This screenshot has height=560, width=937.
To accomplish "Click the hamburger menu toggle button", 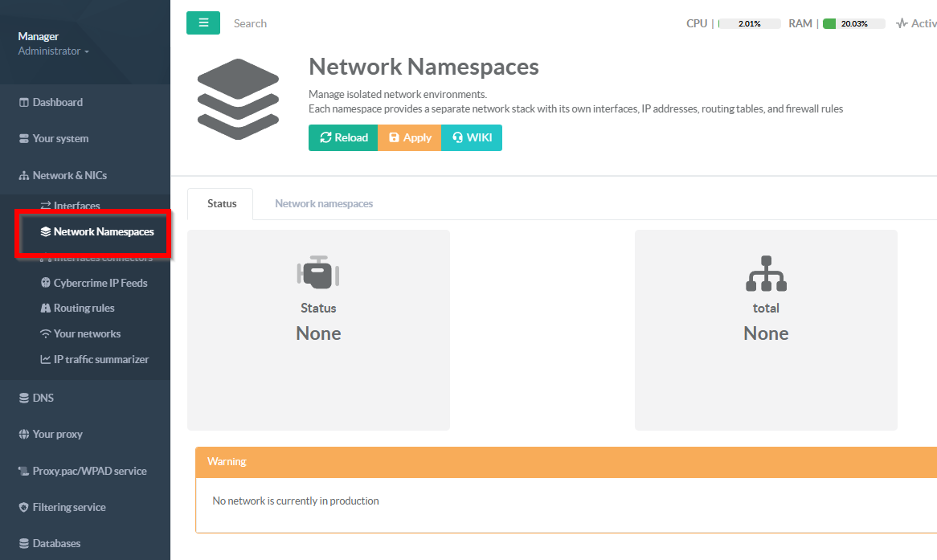I will coord(203,23).
